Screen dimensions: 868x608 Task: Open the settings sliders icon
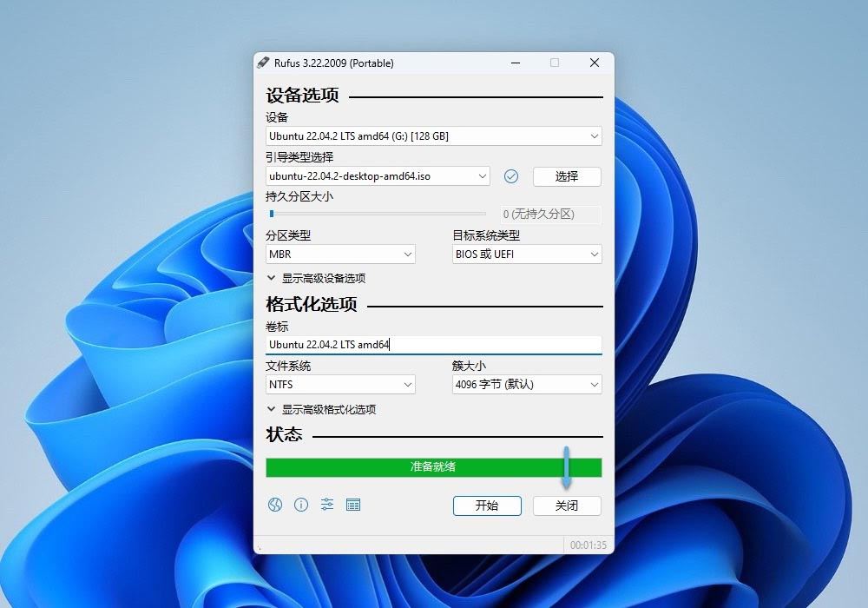click(x=327, y=505)
